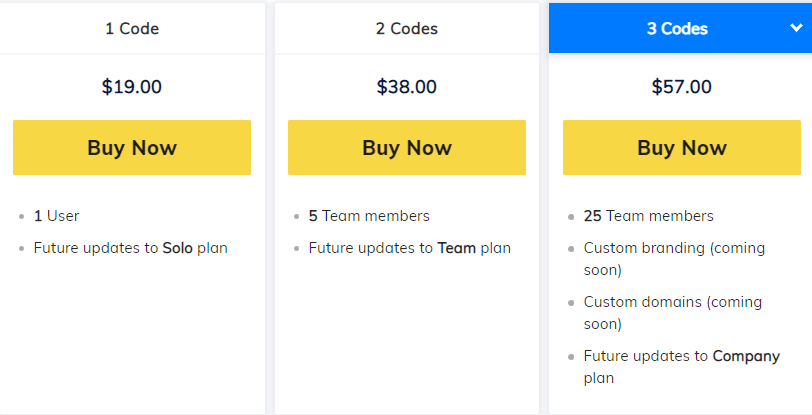This screenshot has height=415, width=812.
Task: Click the bold word "Solo"
Action: pos(177,248)
